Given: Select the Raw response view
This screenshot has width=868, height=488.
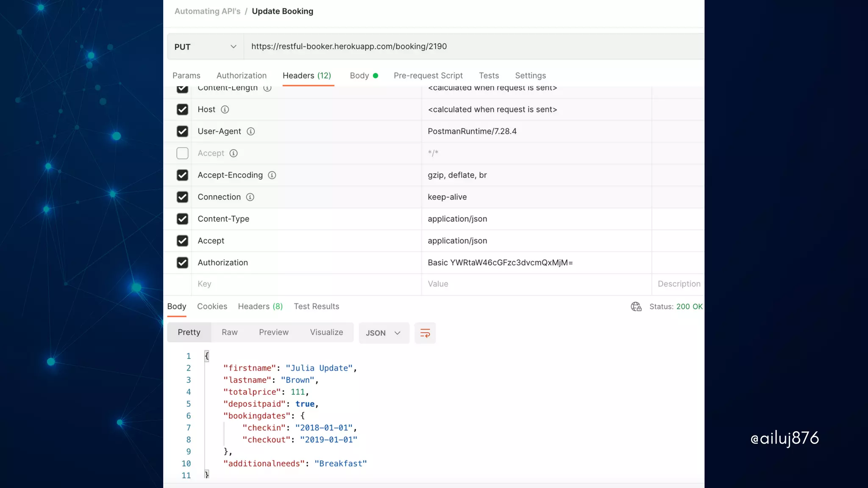Looking at the screenshot, I should [229, 333].
